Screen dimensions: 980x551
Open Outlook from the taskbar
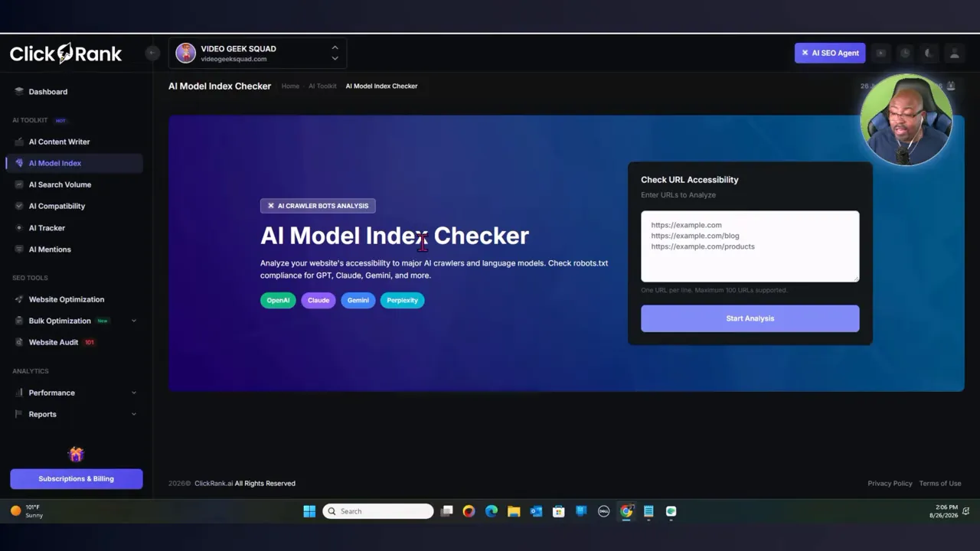(x=536, y=511)
